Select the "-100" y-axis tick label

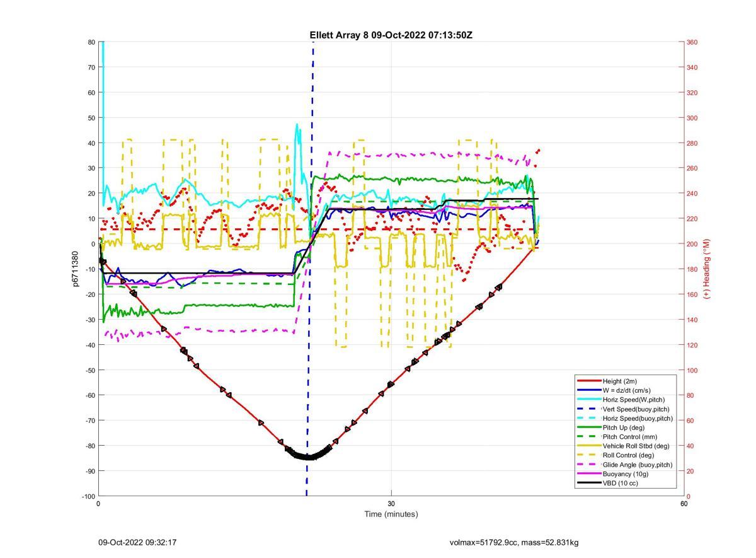pyautogui.click(x=88, y=496)
